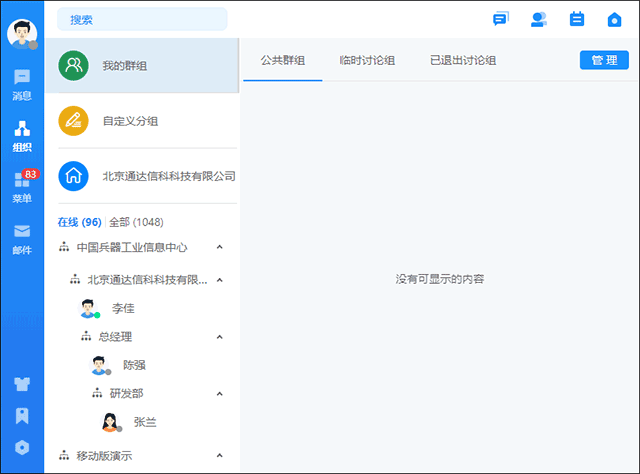The image size is (640, 474).
Task: Select contact name 陈强
Action: 134,365
